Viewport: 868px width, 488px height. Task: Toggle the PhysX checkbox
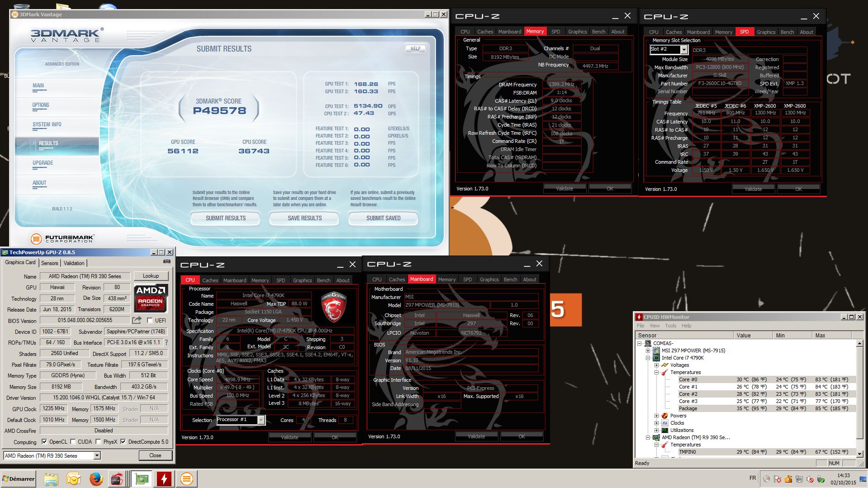[98, 442]
